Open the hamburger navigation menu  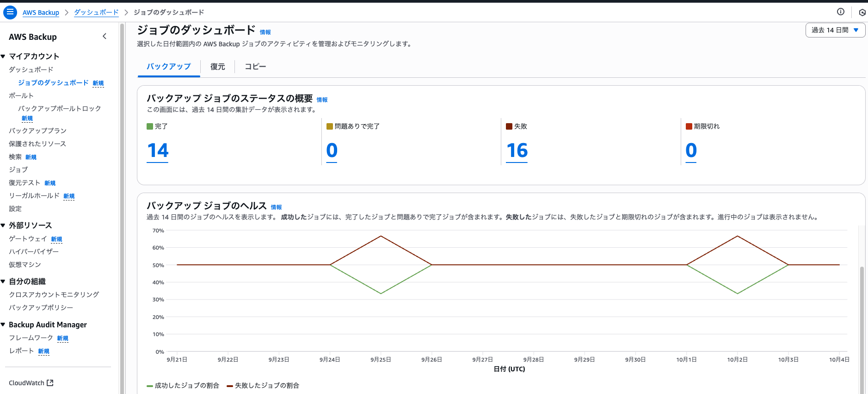click(10, 12)
